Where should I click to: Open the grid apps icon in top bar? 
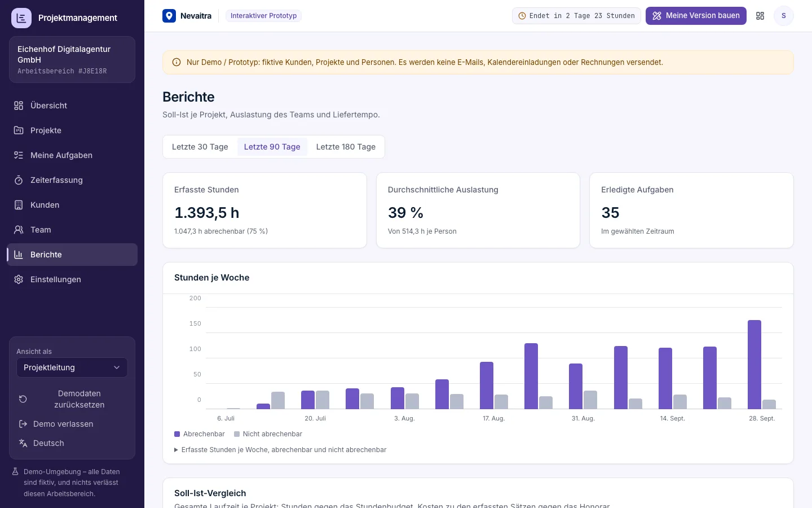point(760,16)
